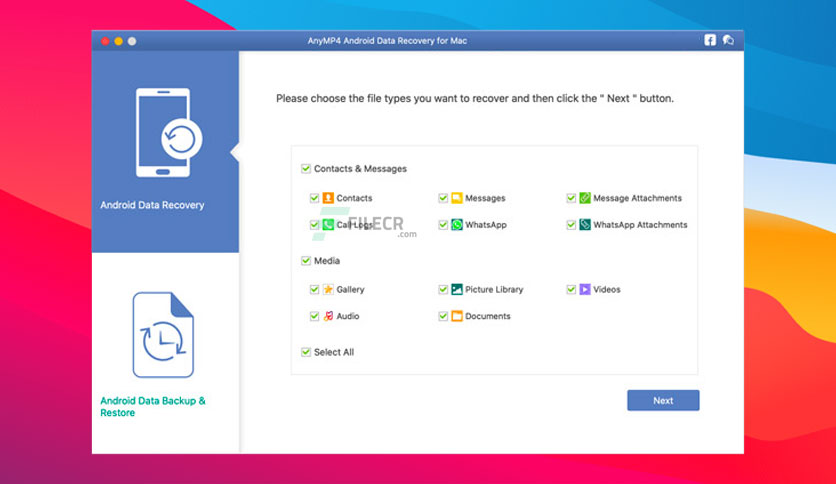This screenshot has width=836, height=484.
Task: Toggle the Call Logs checkbox
Action: 314,225
